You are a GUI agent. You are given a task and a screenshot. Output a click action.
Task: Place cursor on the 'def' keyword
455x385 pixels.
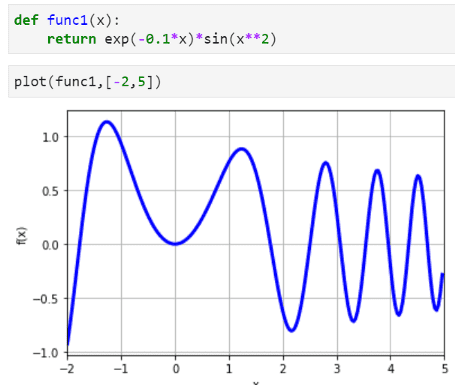[26, 20]
